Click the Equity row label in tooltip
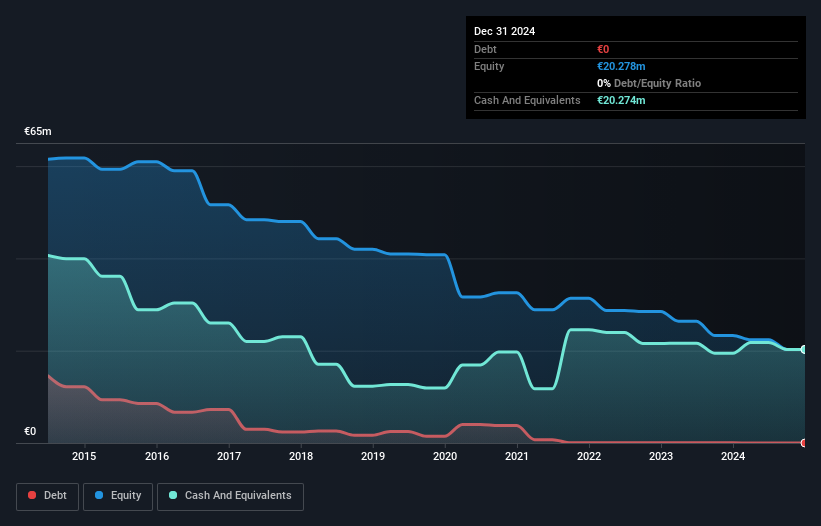821x526 pixels. (x=489, y=66)
